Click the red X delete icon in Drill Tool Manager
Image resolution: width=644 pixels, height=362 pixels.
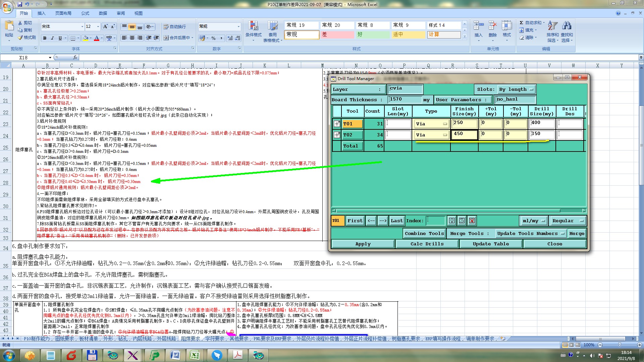pyautogui.click(x=472, y=221)
